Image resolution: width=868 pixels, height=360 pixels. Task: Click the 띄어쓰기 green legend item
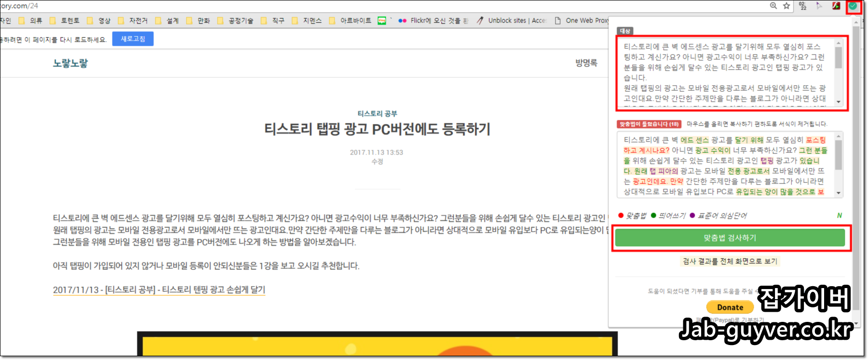tap(668, 216)
